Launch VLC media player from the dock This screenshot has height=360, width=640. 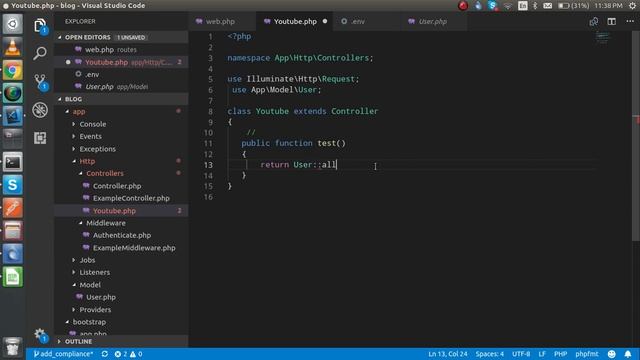pos(13,47)
